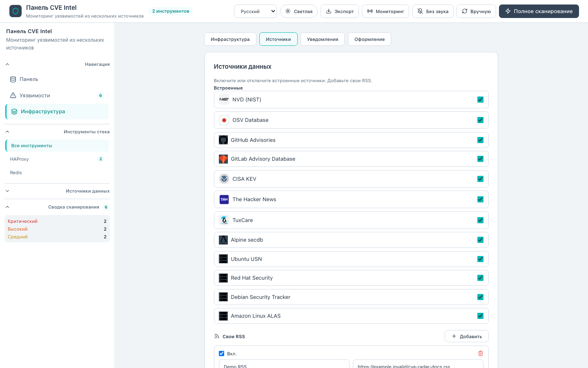Click the sun icon in Светлая button
The height and width of the screenshot is (368, 588).
(x=288, y=11)
